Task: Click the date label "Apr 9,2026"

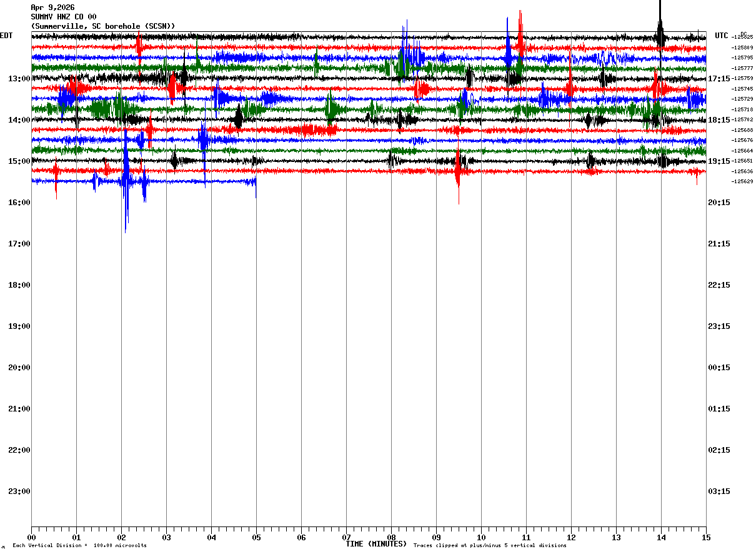Action: click(x=52, y=8)
